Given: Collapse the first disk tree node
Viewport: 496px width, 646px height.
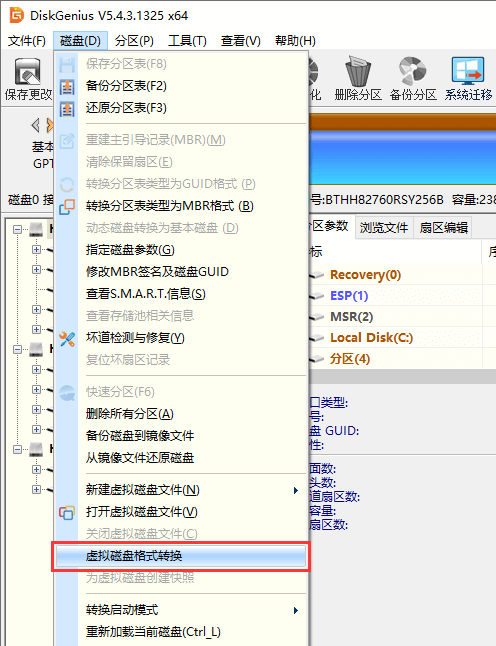Looking at the screenshot, I should click(17, 229).
